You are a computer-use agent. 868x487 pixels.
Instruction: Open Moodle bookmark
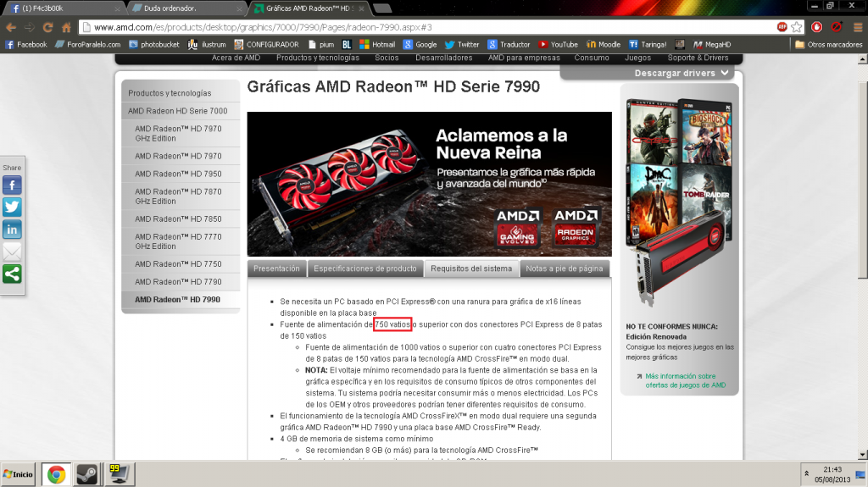tap(604, 44)
